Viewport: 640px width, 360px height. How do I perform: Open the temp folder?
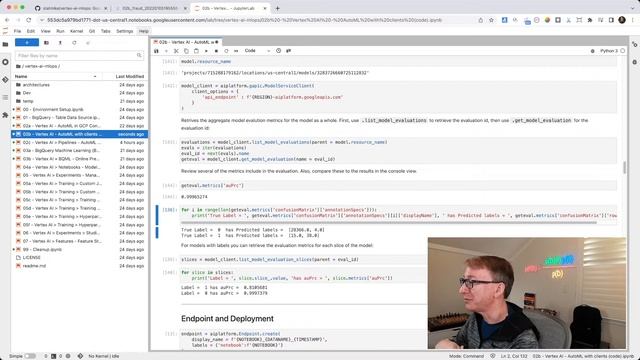[x=28, y=101]
